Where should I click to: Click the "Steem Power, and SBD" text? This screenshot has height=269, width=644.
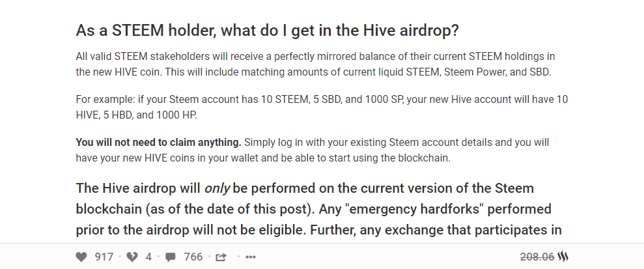497,72
